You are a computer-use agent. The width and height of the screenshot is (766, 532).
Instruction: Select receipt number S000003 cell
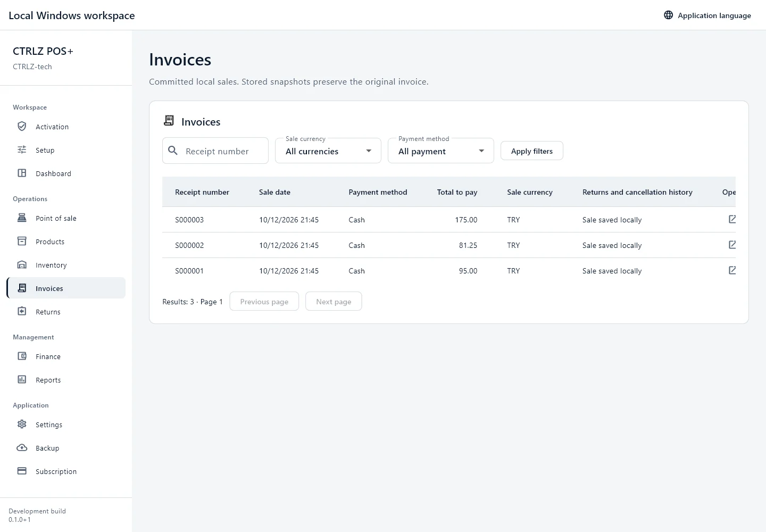click(189, 220)
